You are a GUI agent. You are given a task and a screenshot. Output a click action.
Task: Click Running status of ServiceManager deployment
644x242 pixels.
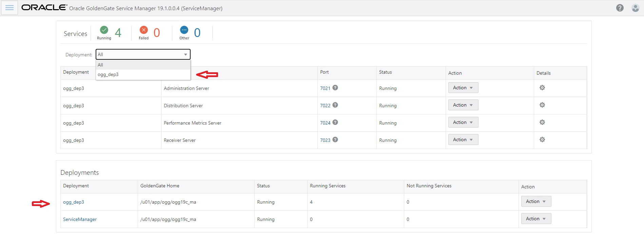click(x=266, y=219)
